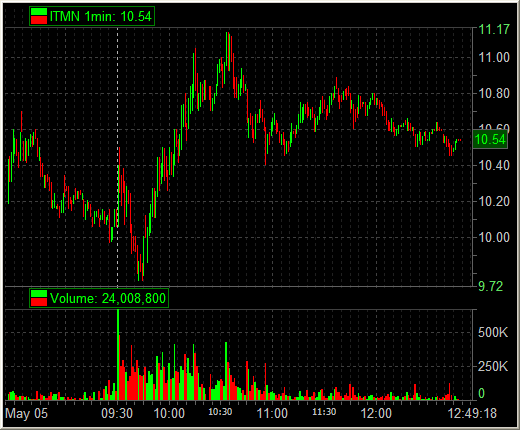Click the green swatch in ITMN legend
The image size is (520, 430).
pyautogui.click(x=39, y=12)
